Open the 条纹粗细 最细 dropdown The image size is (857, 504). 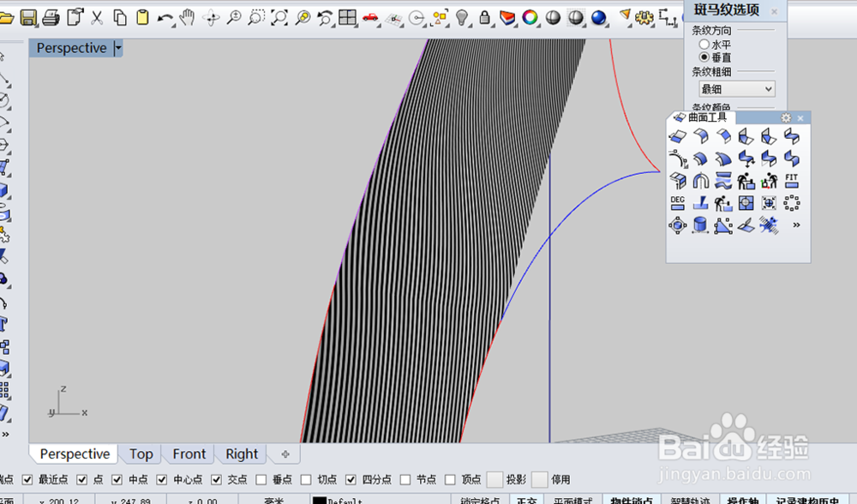pyautogui.click(x=737, y=88)
